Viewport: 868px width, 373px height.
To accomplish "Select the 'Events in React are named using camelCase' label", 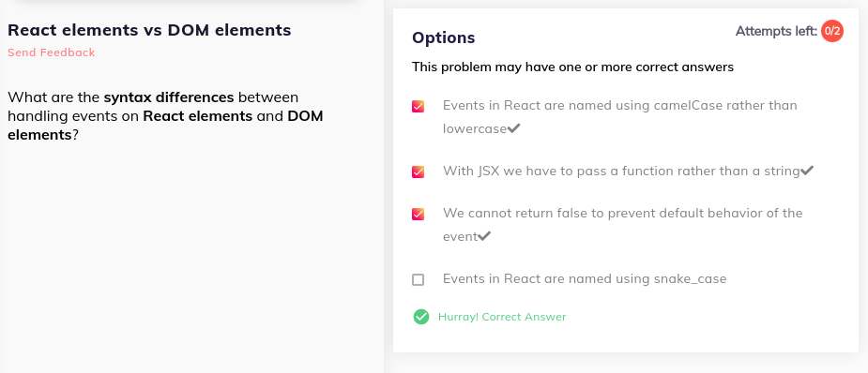I will coord(620,116).
